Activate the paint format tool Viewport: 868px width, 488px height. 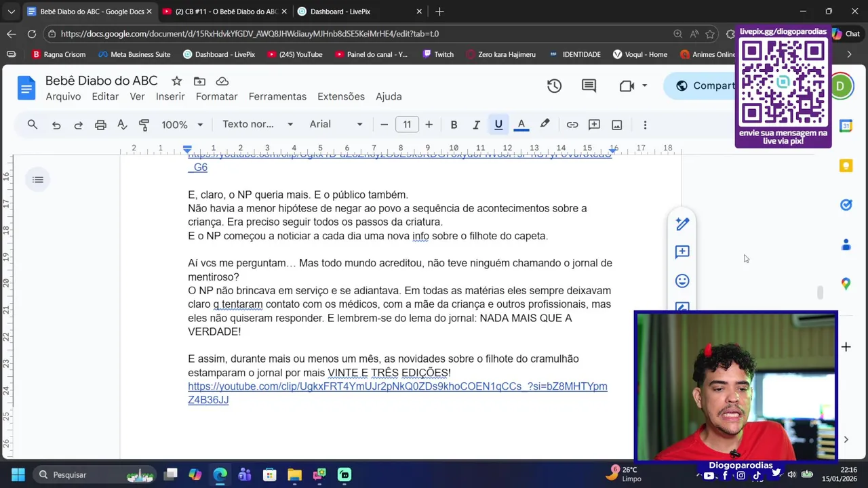click(144, 125)
